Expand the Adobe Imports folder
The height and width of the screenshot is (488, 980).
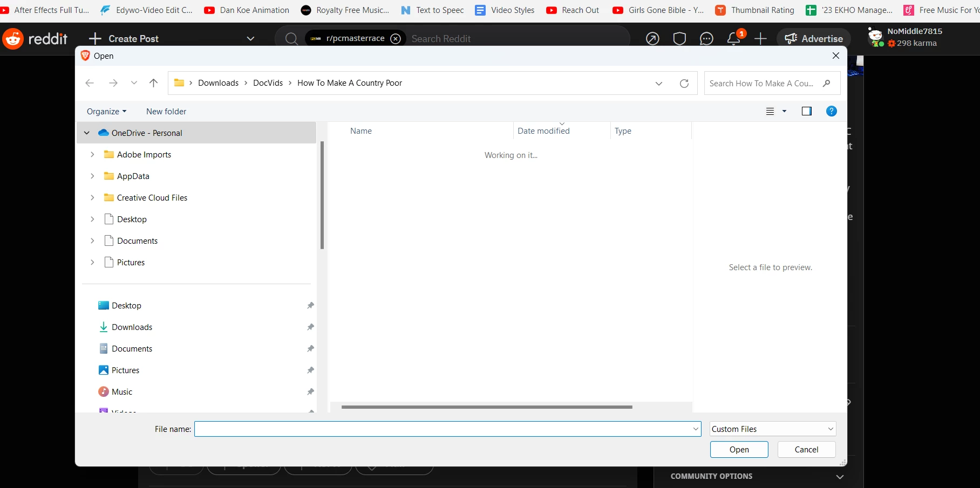click(x=92, y=155)
